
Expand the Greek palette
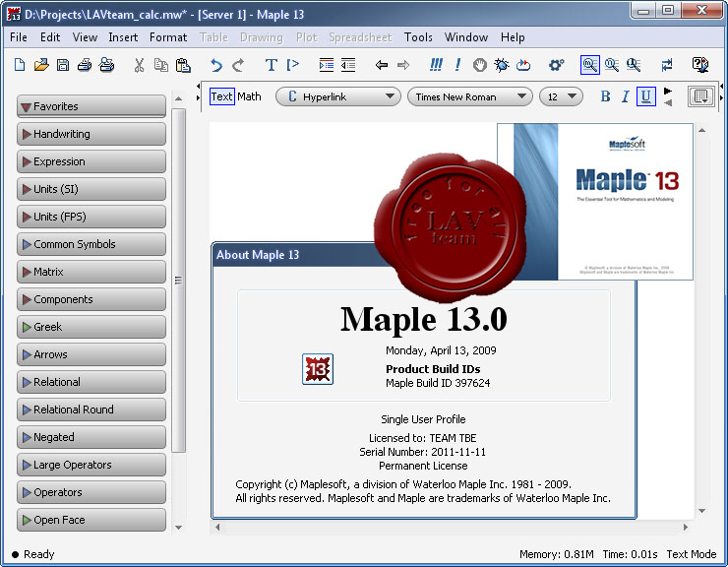91,327
